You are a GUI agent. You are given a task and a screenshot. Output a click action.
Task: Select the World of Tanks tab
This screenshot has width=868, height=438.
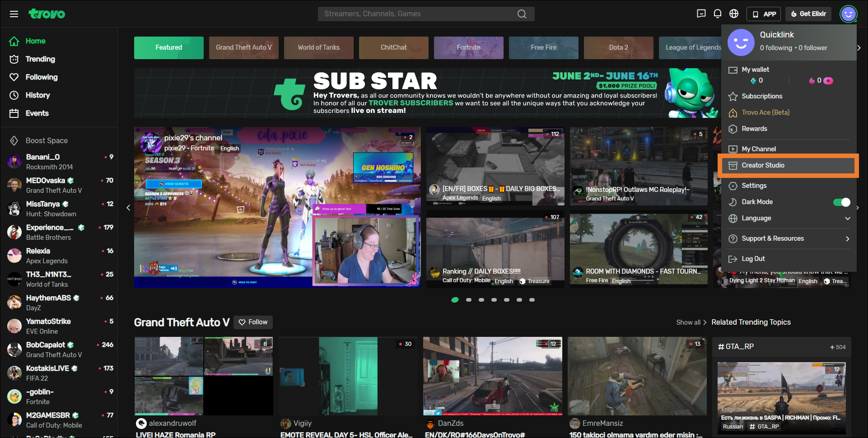click(319, 48)
